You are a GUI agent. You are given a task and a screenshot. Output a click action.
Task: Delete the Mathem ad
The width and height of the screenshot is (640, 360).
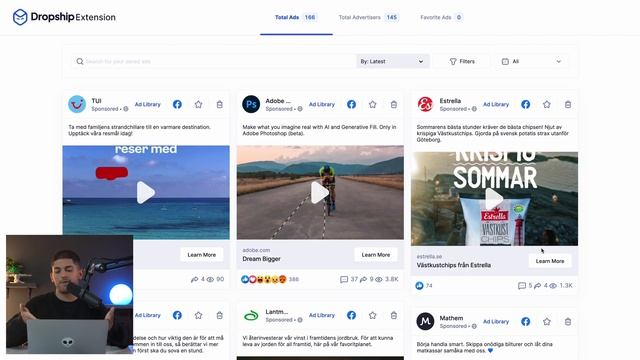click(x=568, y=322)
